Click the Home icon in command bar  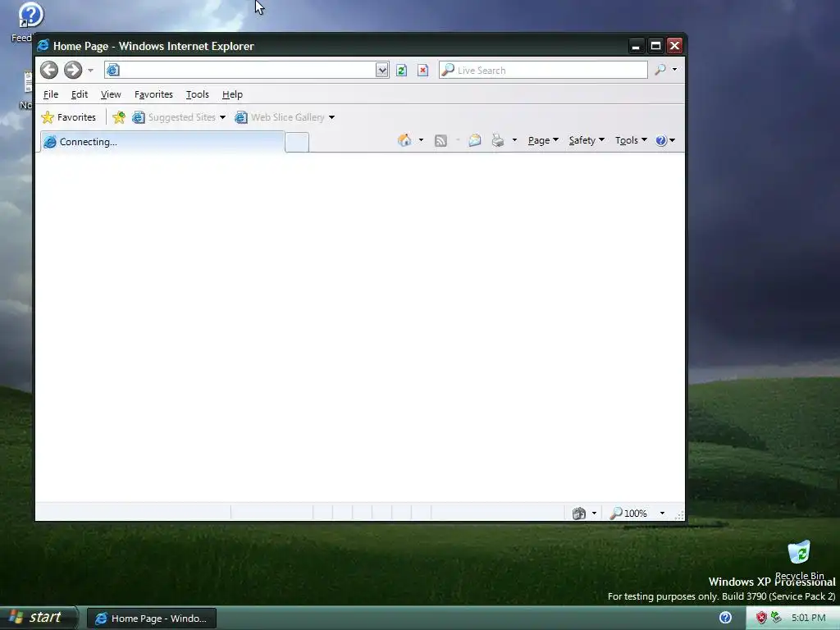point(404,140)
